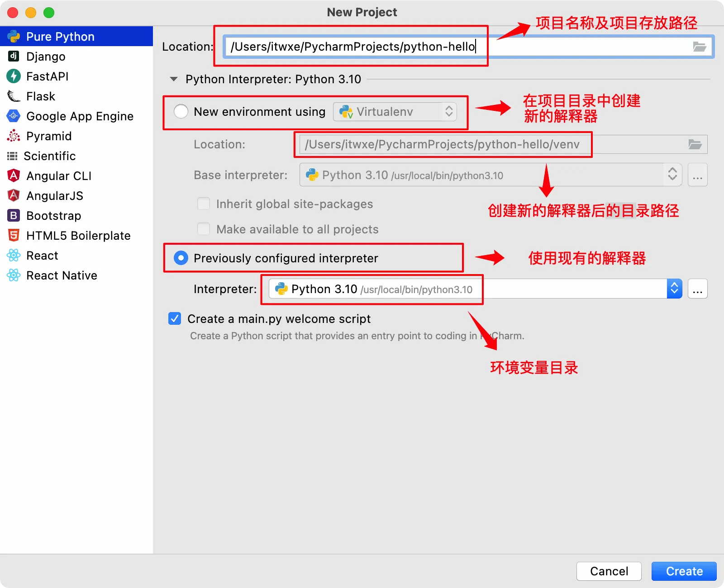Uncheck Create a main.py welcome script
The height and width of the screenshot is (588, 724).
pos(175,319)
